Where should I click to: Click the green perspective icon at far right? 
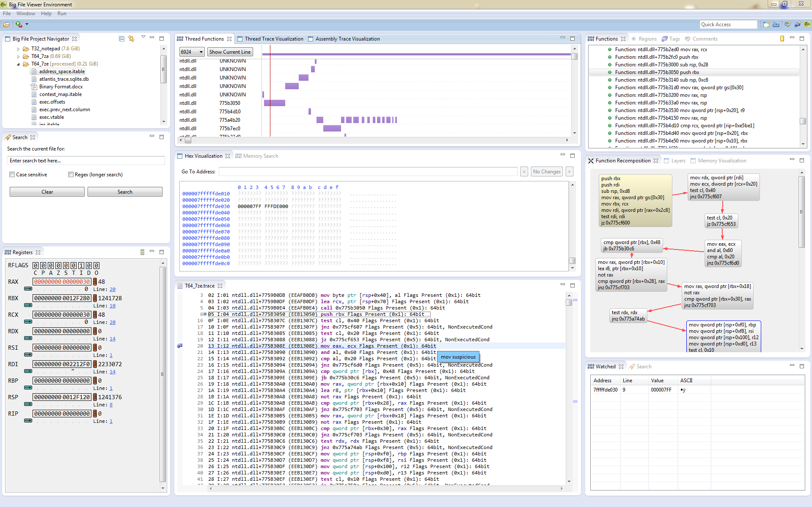(x=807, y=25)
